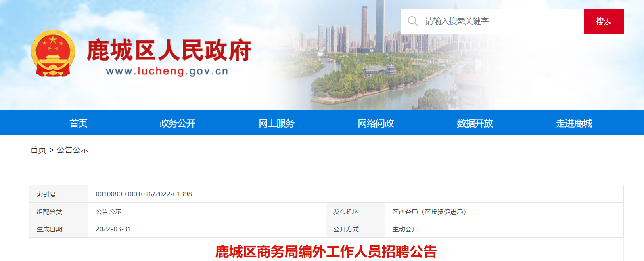Screen dimensions: 644x261
Task: Click the city skyline banner image
Action: pyautogui.click(x=381, y=55)
